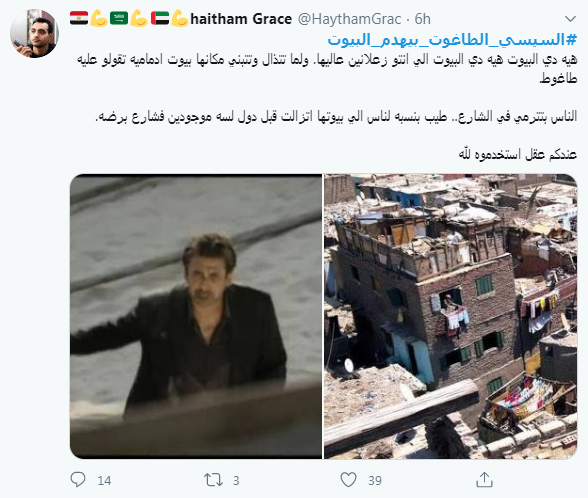Open the share tweet icon
588x498 pixels.
[x=484, y=480]
